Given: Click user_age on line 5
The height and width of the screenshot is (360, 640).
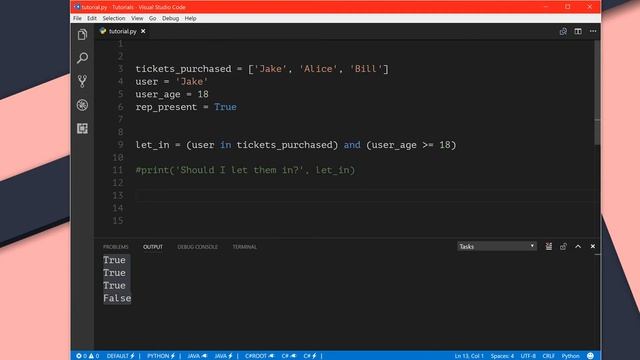Looking at the screenshot, I should (158, 94).
